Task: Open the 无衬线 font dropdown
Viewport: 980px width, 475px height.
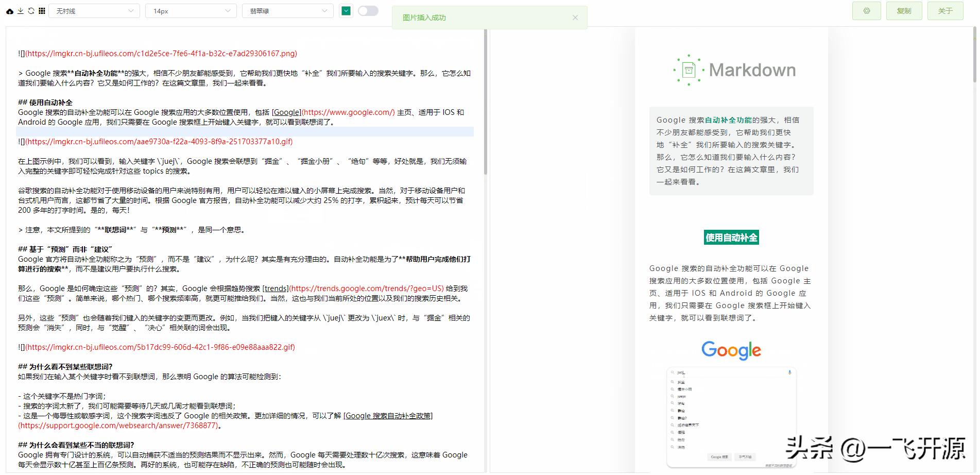Action: click(x=94, y=10)
